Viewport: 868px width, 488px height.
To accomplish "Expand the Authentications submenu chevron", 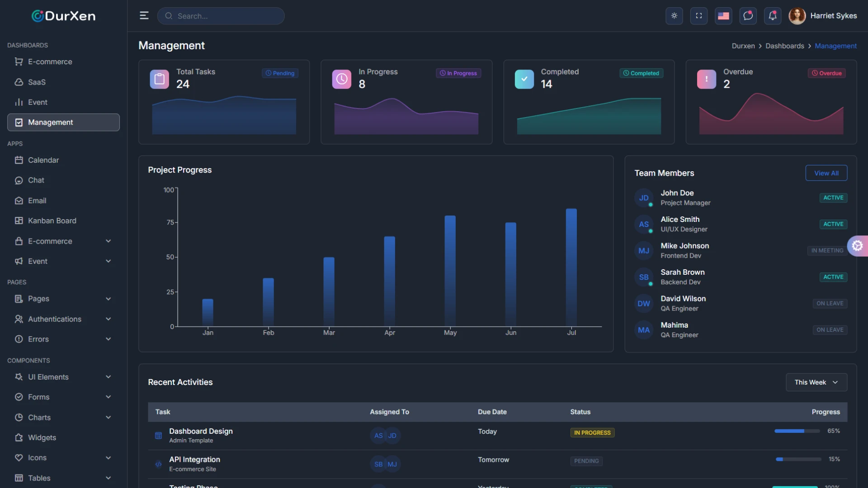I will 108,319.
